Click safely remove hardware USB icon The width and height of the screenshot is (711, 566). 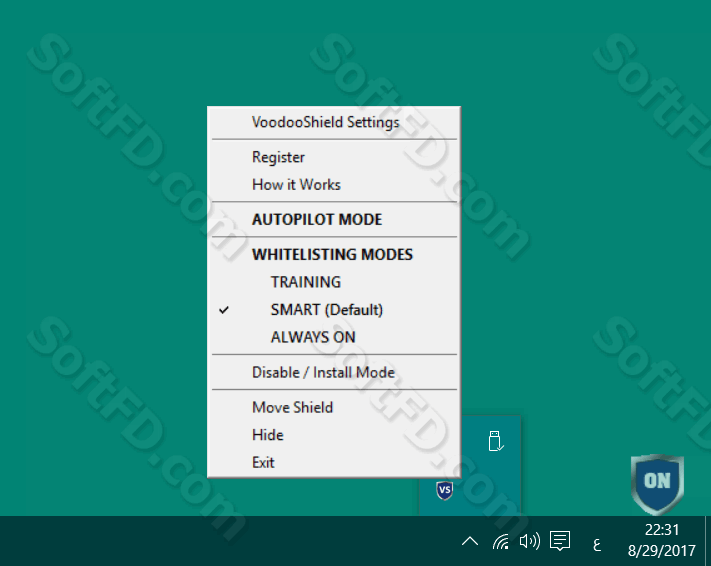[x=496, y=441]
